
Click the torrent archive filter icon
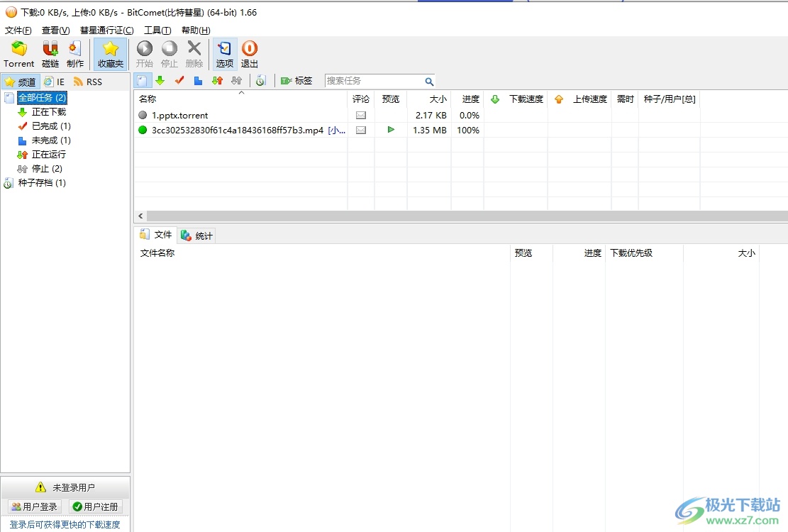click(260, 80)
